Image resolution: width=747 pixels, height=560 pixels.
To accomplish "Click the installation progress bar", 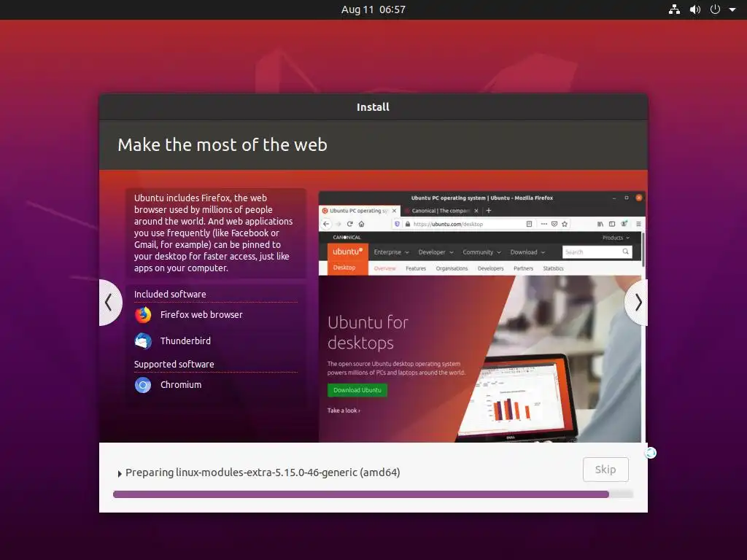I will tap(373, 494).
